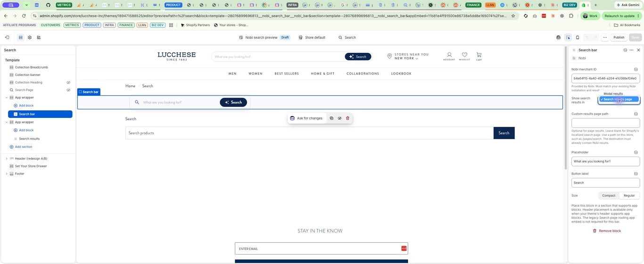Open the Shopify Partners bookmark
Viewport: 644px width, 264px height.
[x=195, y=25]
